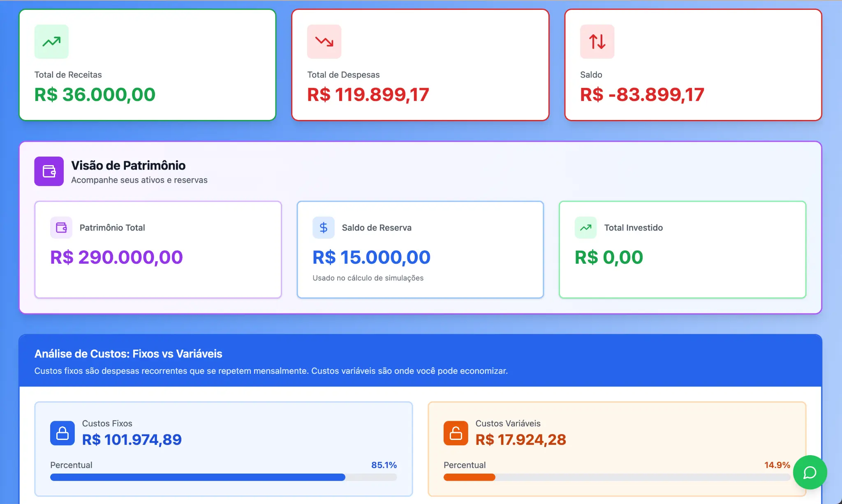Click the closed lock icon on Custos Fixos
Viewport: 842px width, 504px height.
point(62,433)
